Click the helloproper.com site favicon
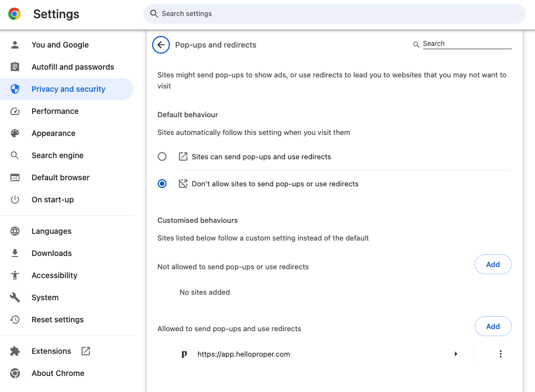 point(184,354)
